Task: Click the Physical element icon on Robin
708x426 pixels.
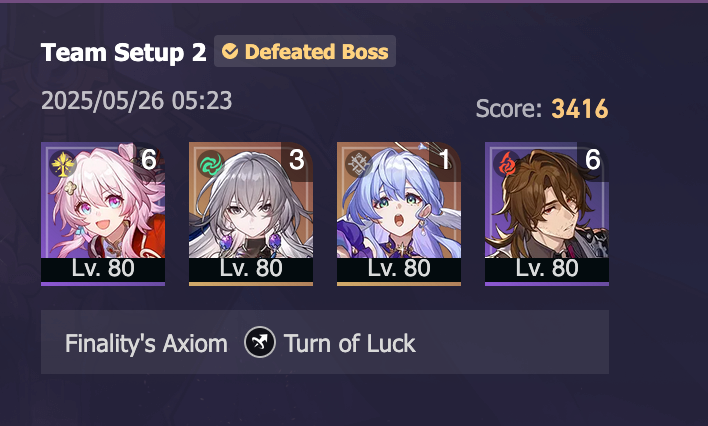Action: coord(359,164)
